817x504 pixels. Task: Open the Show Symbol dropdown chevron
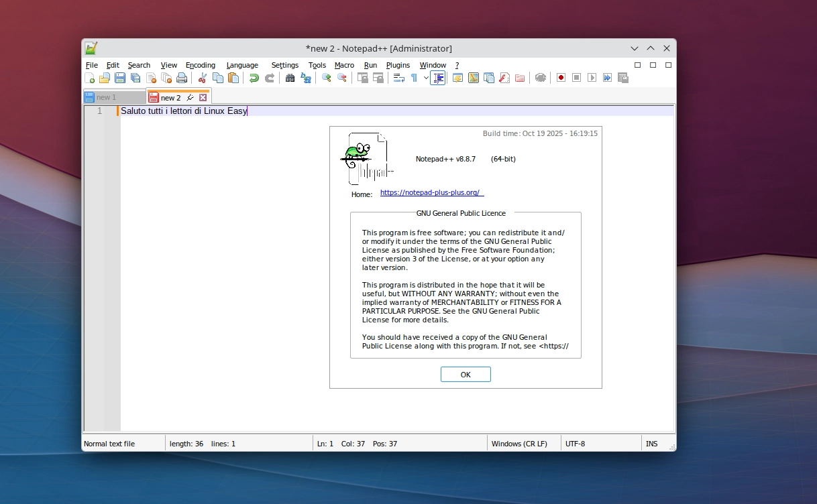(425, 78)
